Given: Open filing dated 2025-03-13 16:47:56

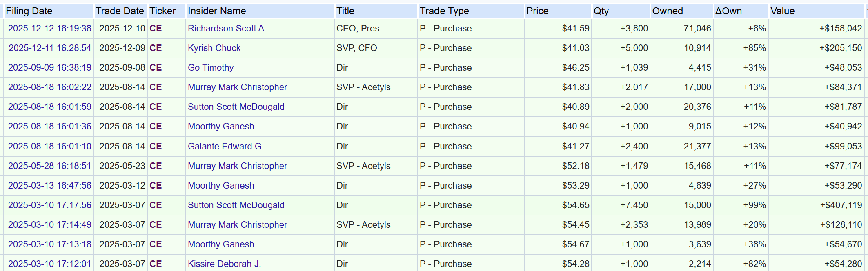Looking at the screenshot, I should pos(50,186).
